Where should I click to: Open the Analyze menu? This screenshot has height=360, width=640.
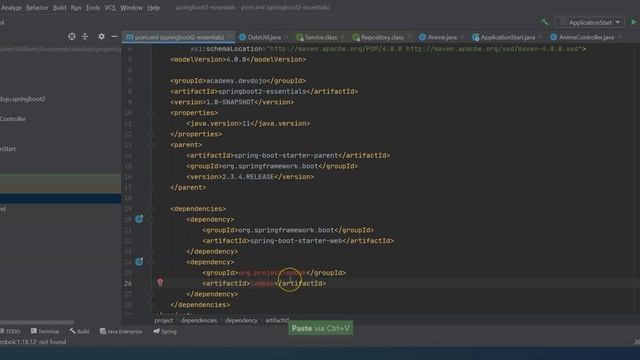tap(11, 7)
